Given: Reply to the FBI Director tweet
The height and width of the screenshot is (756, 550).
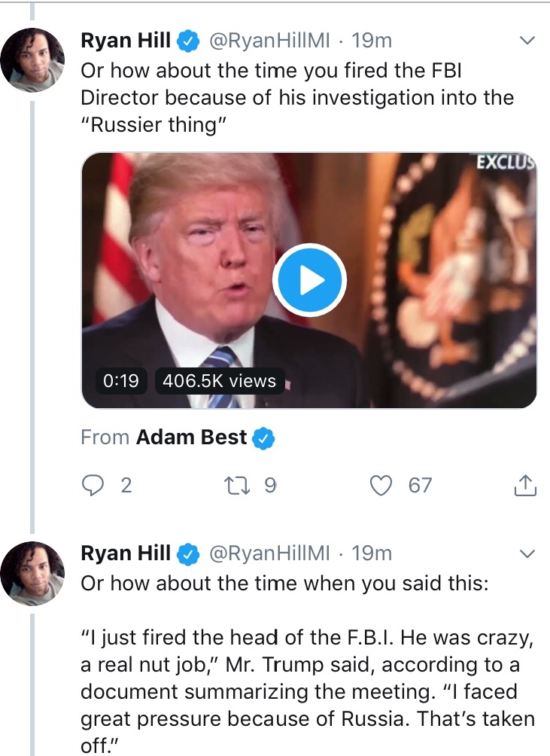Looking at the screenshot, I should click(93, 486).
